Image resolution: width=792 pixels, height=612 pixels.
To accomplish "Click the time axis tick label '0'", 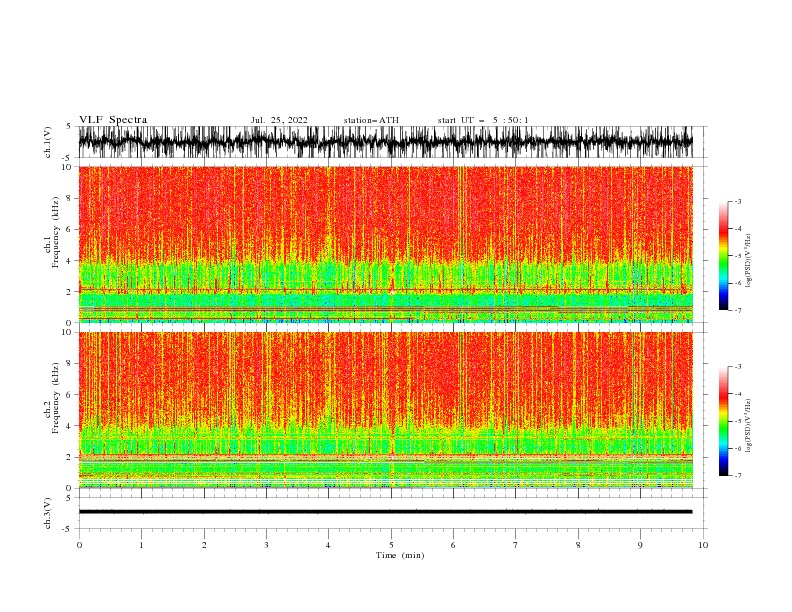I will pos(79,545).
